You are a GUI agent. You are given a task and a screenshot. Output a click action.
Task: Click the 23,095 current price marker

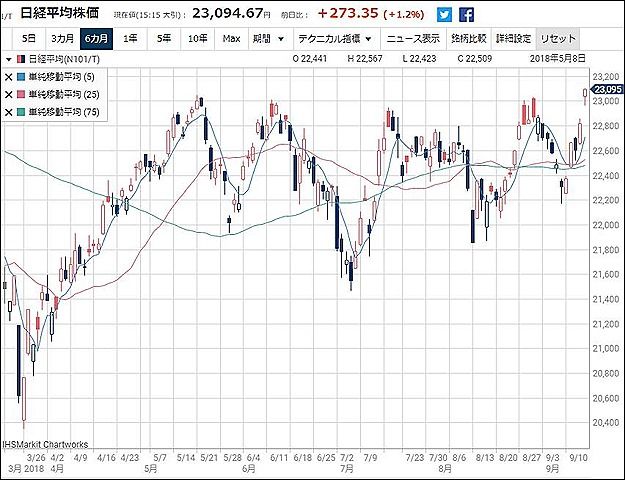click(x=606, y=89)
